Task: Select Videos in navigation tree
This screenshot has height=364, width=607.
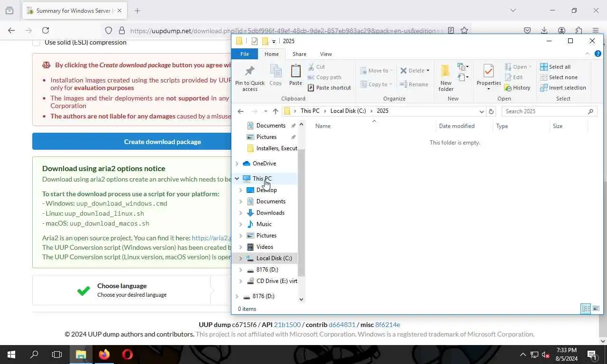Action: tap(265, 247)
